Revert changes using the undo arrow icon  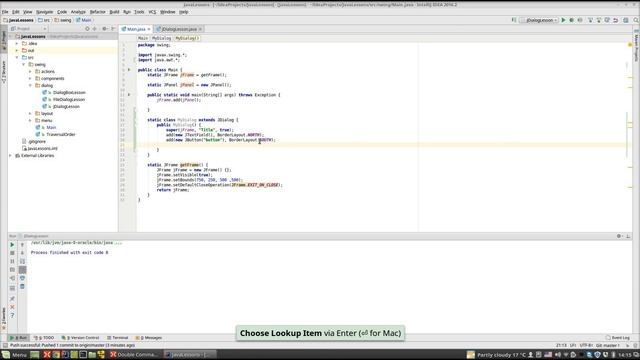[616, 20]
